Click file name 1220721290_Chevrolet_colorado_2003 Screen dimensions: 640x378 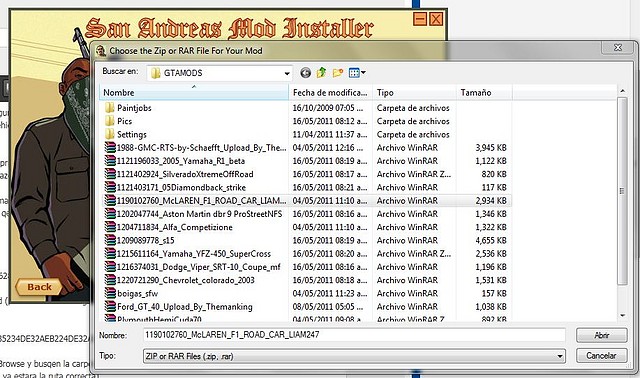pos(186,280)
